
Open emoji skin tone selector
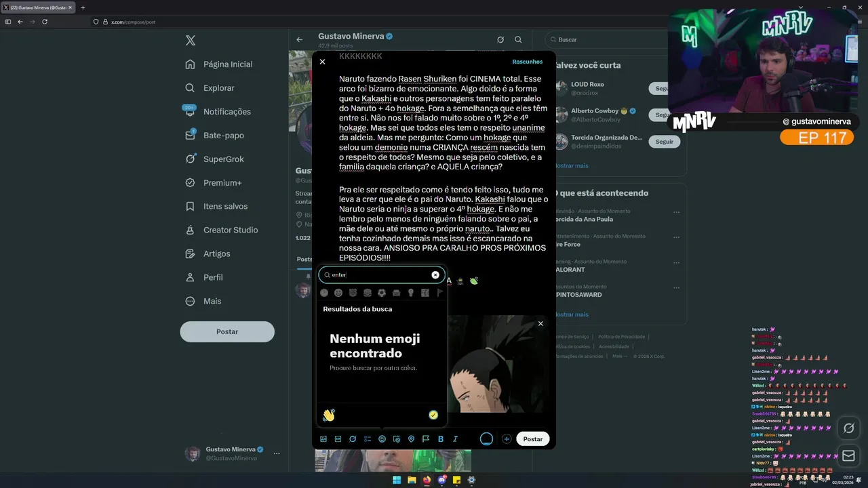pos(433,415)
